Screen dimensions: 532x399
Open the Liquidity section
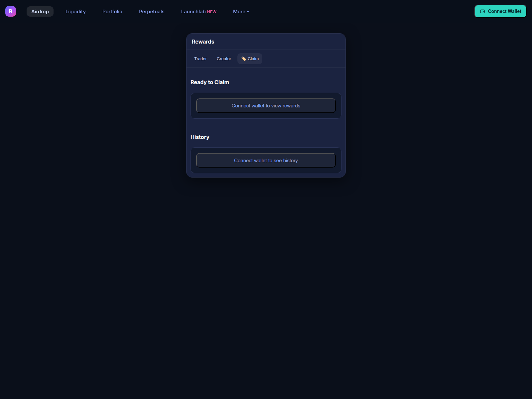[x=75, y=11]
